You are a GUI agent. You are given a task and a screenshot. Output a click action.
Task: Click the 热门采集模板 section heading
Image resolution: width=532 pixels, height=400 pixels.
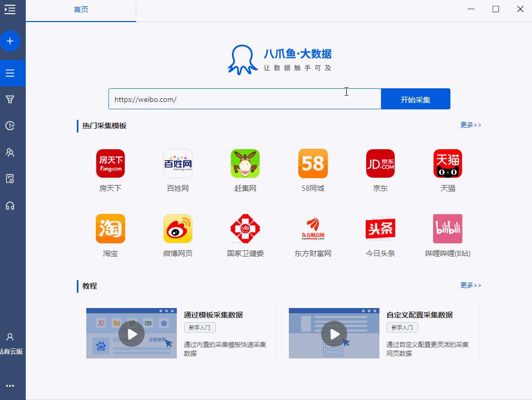click(105, 126)
